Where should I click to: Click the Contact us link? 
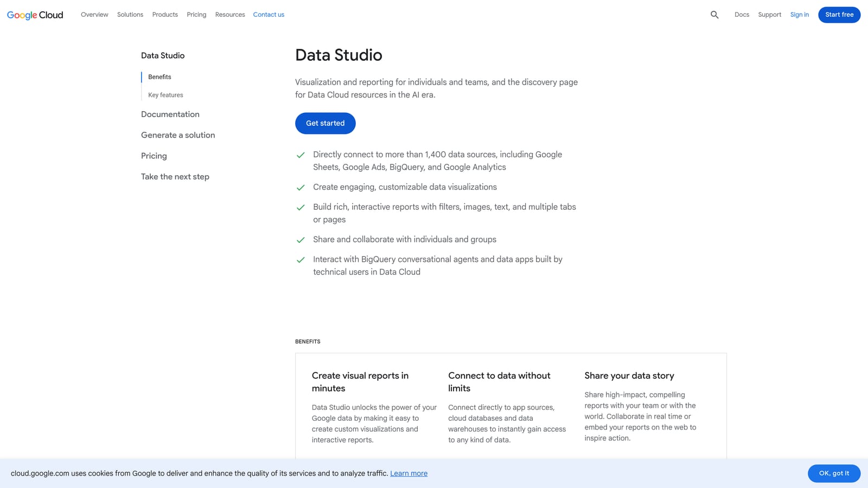[x=269, y=15]
